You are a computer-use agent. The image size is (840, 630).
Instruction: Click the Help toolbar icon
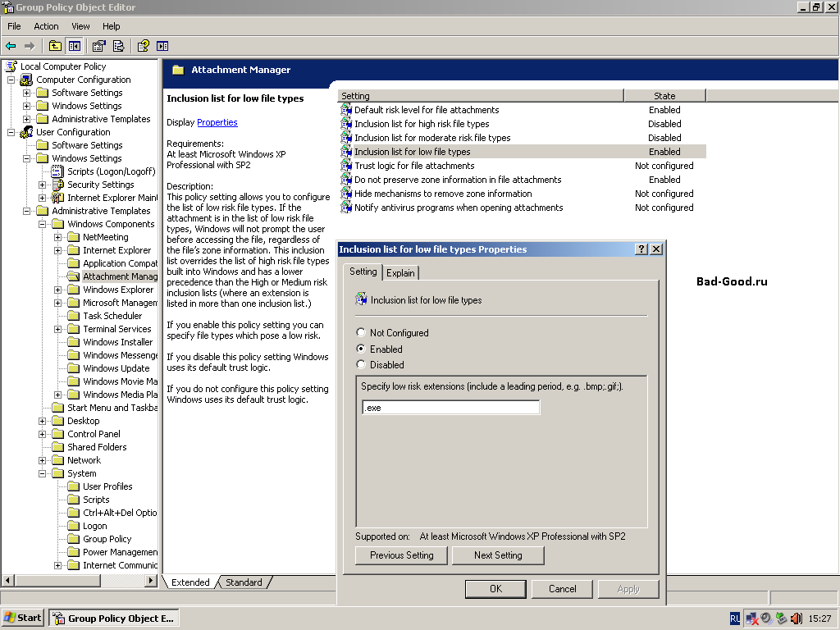pos(144,46)
